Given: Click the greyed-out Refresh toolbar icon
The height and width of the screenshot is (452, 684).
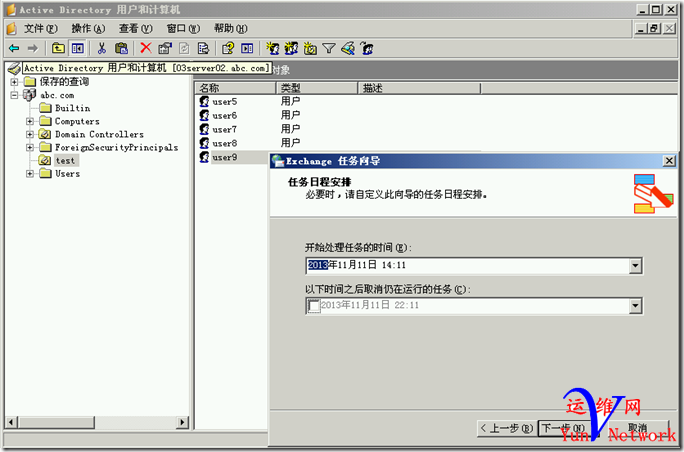Looking at the screenshot, I should pos(184,48).
